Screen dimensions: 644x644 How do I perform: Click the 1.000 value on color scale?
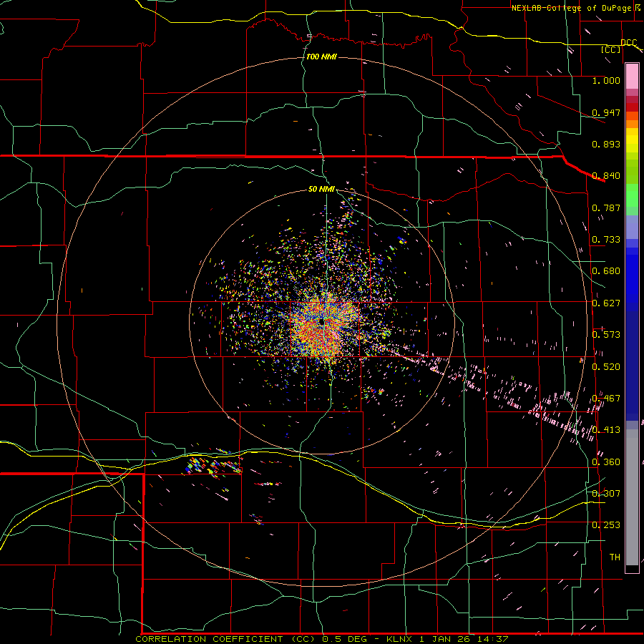(606, 80)
